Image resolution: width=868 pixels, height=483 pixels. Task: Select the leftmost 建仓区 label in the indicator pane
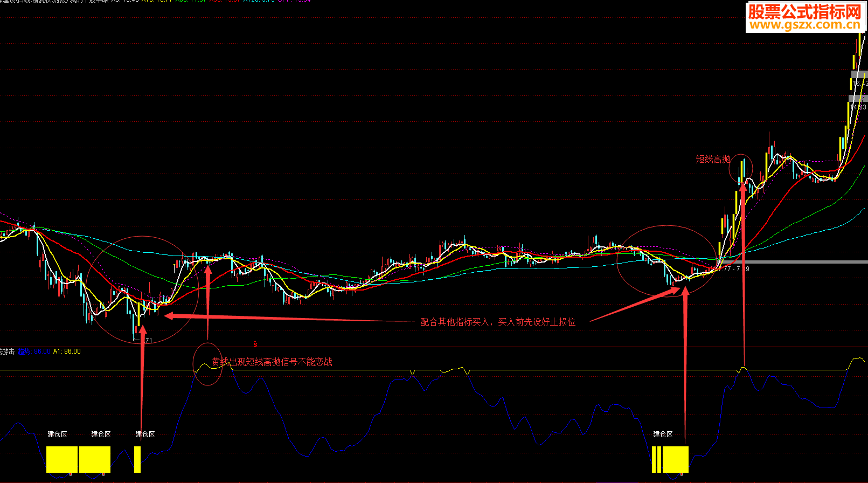(57, 434)
